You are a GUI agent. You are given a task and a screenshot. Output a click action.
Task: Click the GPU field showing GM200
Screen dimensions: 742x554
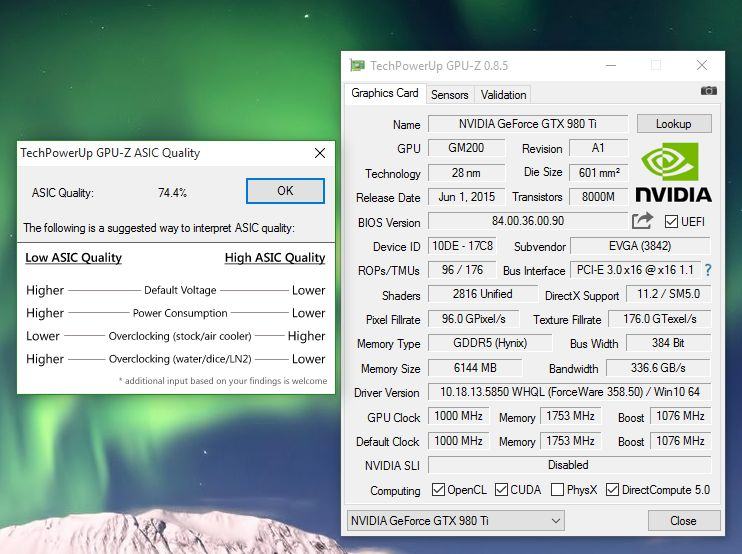pos(467,148)
